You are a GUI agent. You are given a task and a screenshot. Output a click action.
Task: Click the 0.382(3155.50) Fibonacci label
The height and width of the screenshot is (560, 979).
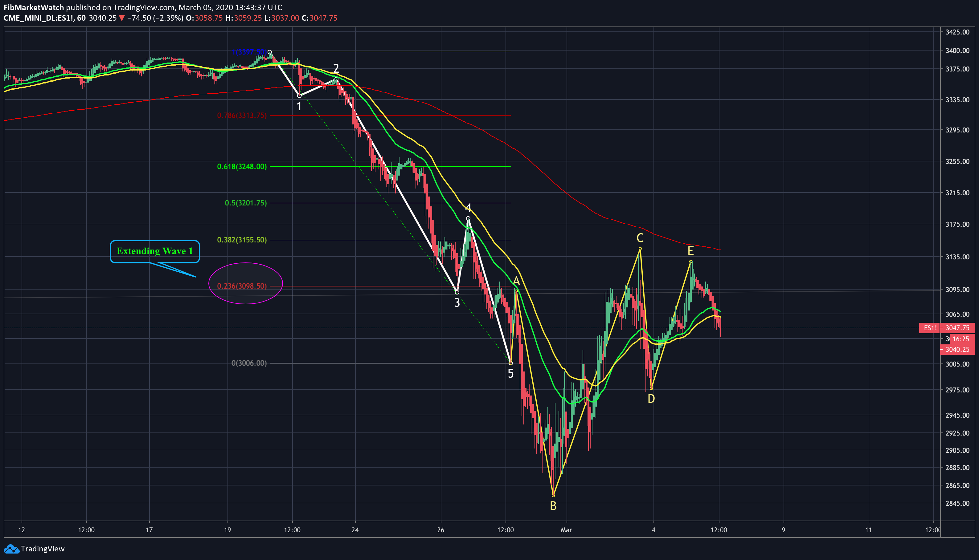pos(242,240)
